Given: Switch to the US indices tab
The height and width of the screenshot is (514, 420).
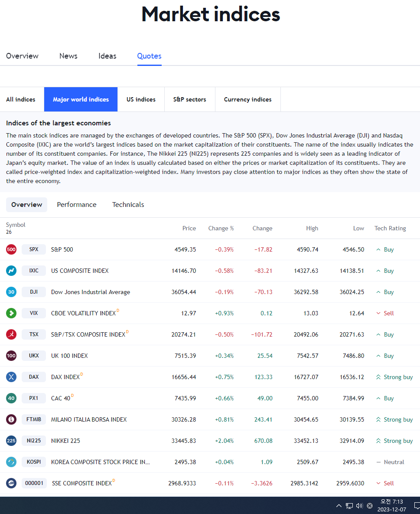Looking at the screenshot, I should point(141,99).
